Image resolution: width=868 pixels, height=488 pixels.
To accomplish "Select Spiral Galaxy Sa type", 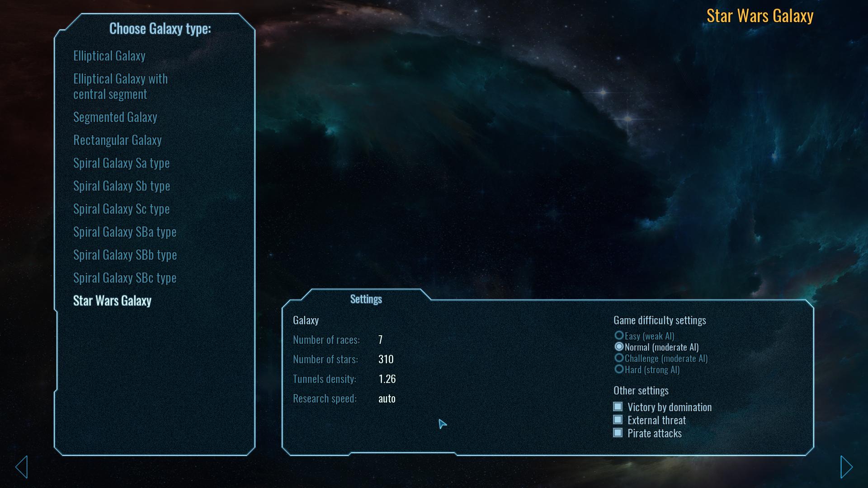I will point(121,162).
